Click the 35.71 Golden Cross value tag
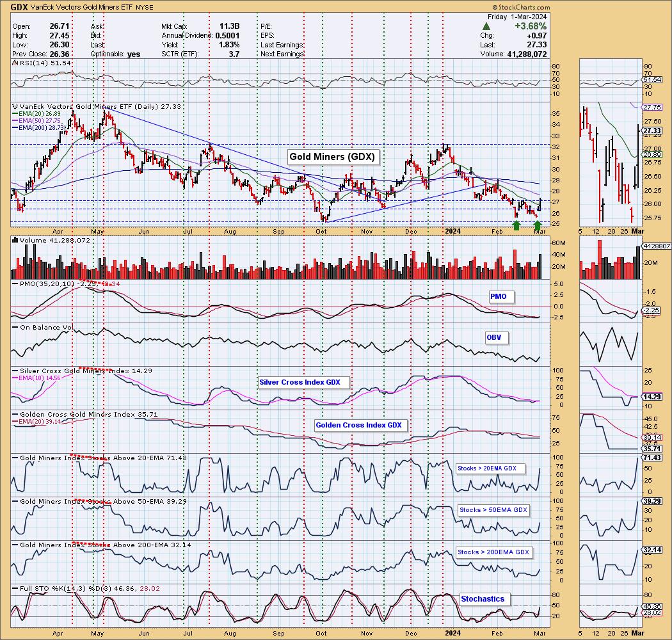 tap(652, 449)
